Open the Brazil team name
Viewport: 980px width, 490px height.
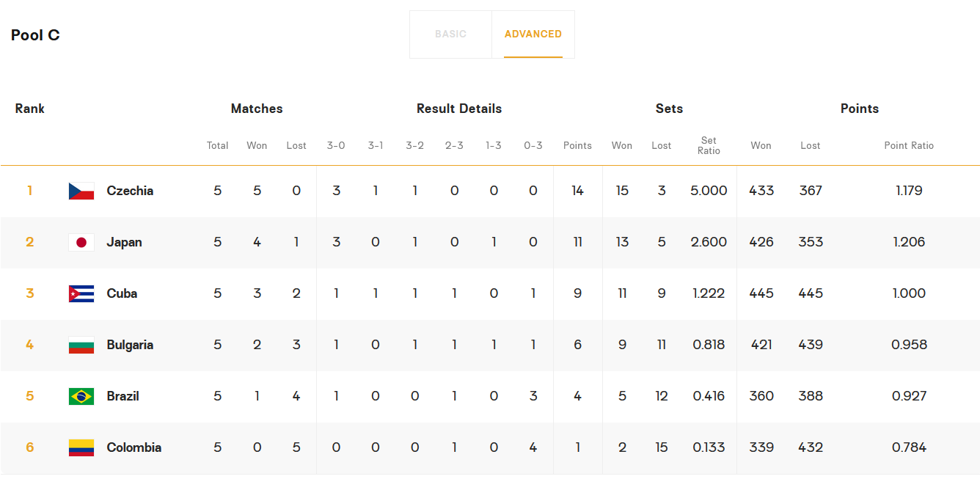[122, 396]
